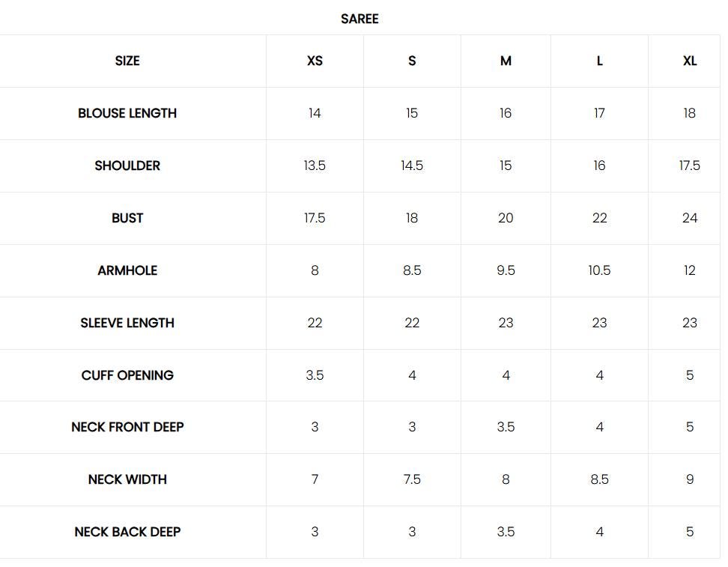Click the XS column header
This screenshot has height=567, width=728.
(315, 61)
